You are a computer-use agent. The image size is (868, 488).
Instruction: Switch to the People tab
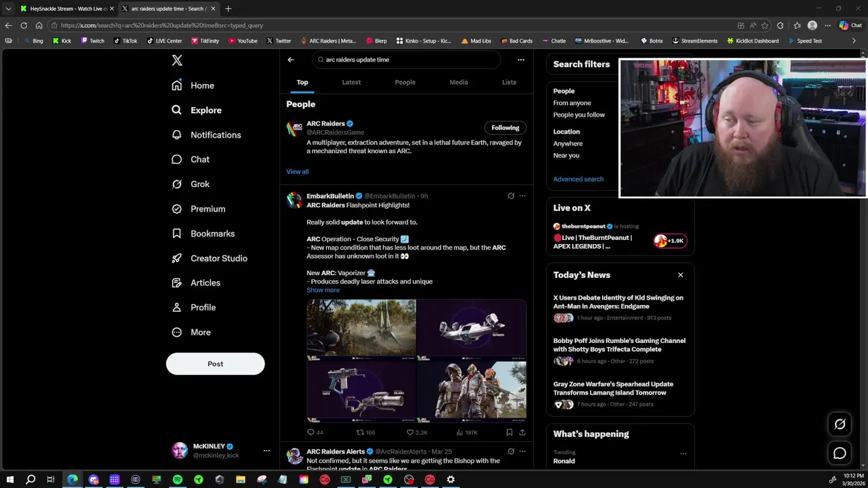[x=405, y=82]
